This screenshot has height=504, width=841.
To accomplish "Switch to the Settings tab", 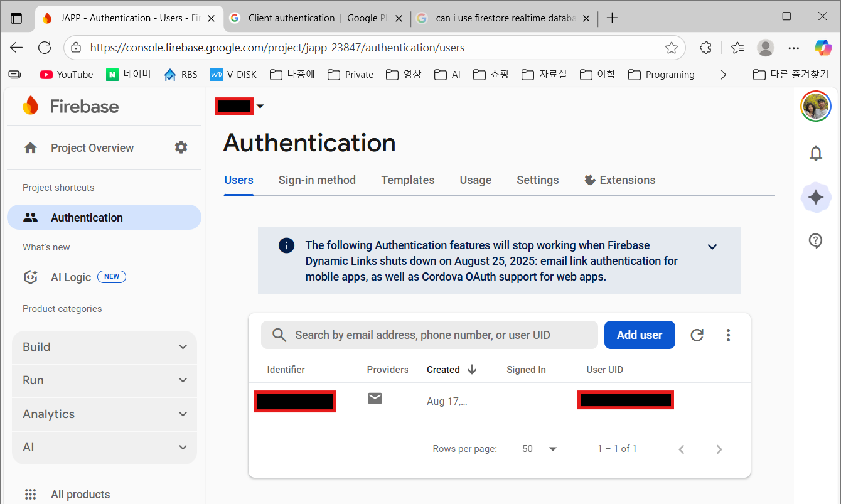I will click(538, 180).
